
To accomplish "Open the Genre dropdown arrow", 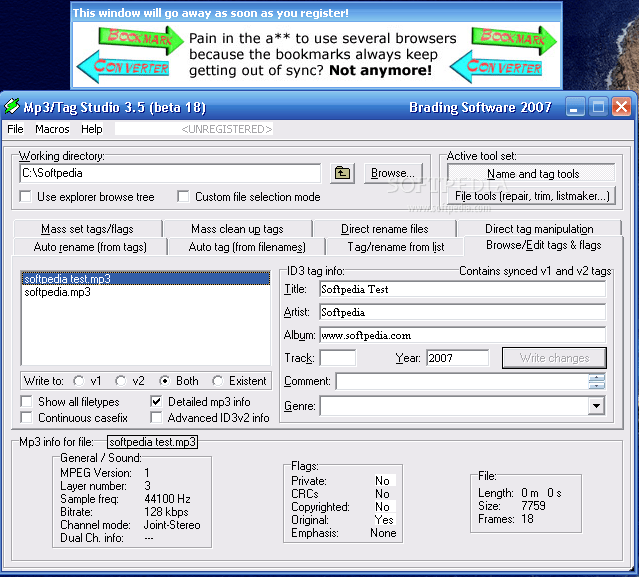I will coord(597,406).
